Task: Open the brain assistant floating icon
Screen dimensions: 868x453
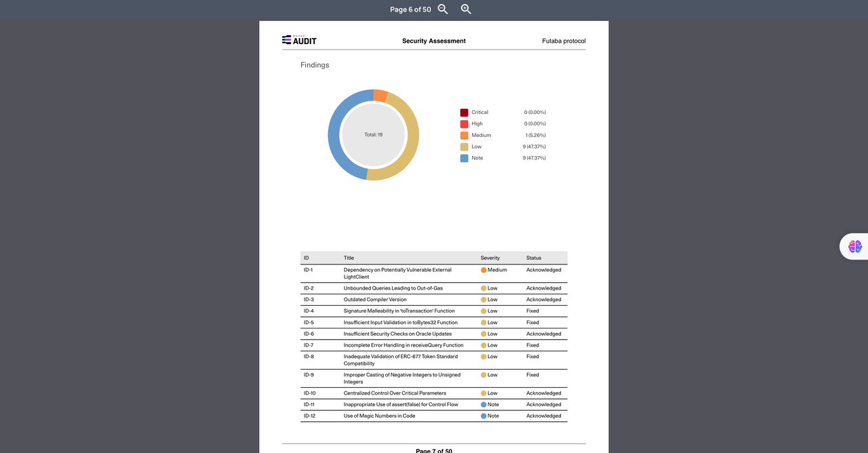Action: (x=855, y=246)
